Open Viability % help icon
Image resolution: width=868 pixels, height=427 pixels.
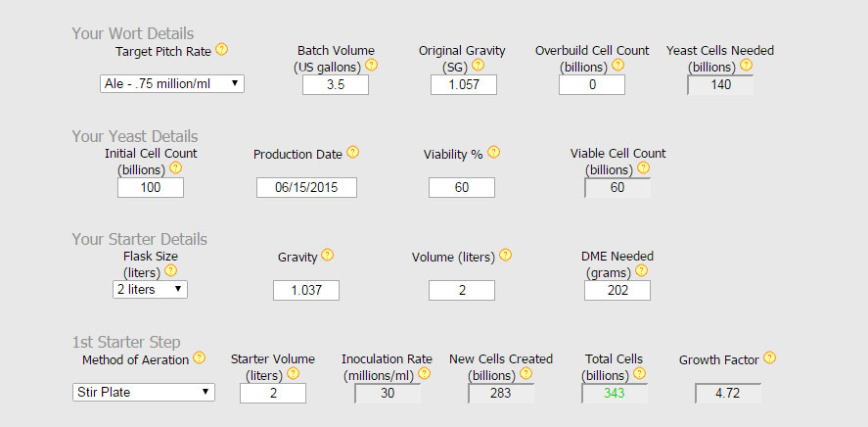pos(493,153)
